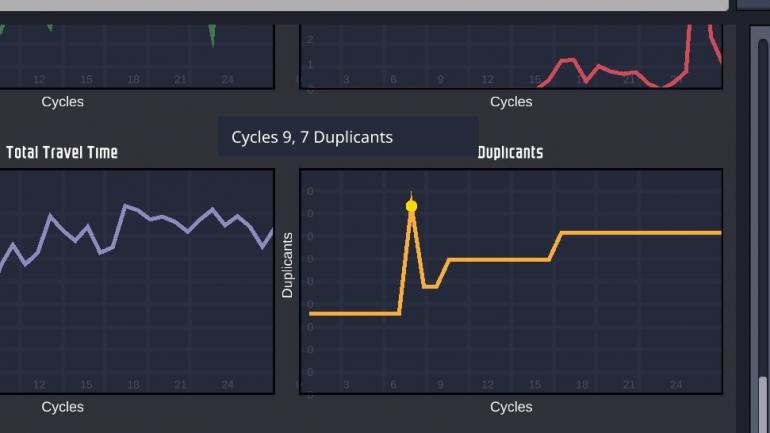
Task: Click the Cycles axis label under Duplicants chart
Action: click(511, 407)
